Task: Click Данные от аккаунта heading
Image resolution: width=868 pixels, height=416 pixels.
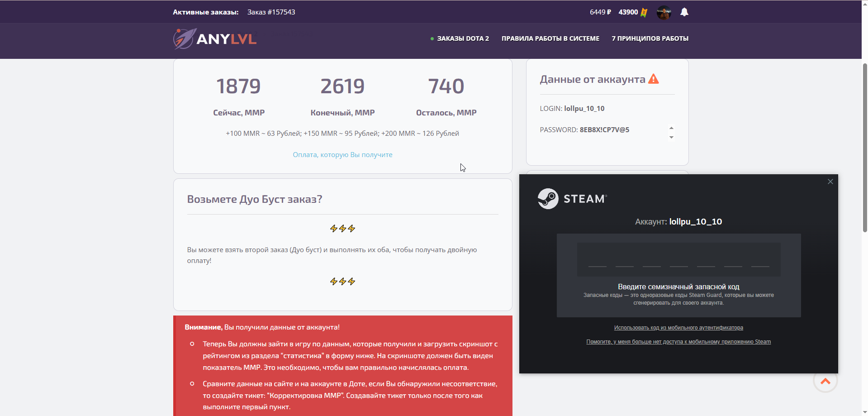Action: point(593,79)
